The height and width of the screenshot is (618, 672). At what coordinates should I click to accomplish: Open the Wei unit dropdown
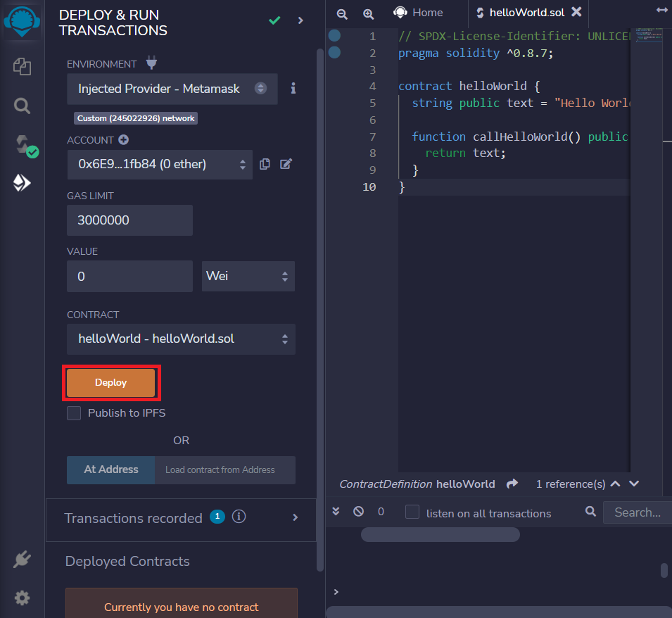tap(248, 277)
